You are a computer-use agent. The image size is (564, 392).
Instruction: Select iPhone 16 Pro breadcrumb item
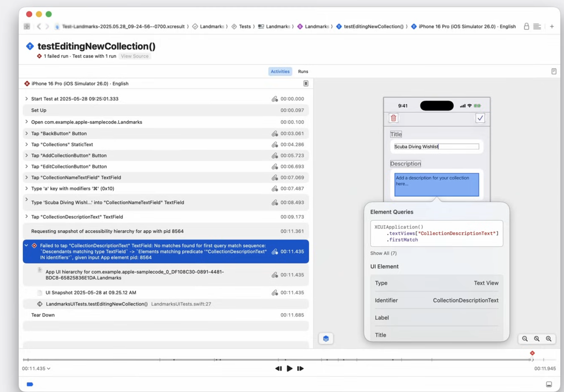[463, 27]
